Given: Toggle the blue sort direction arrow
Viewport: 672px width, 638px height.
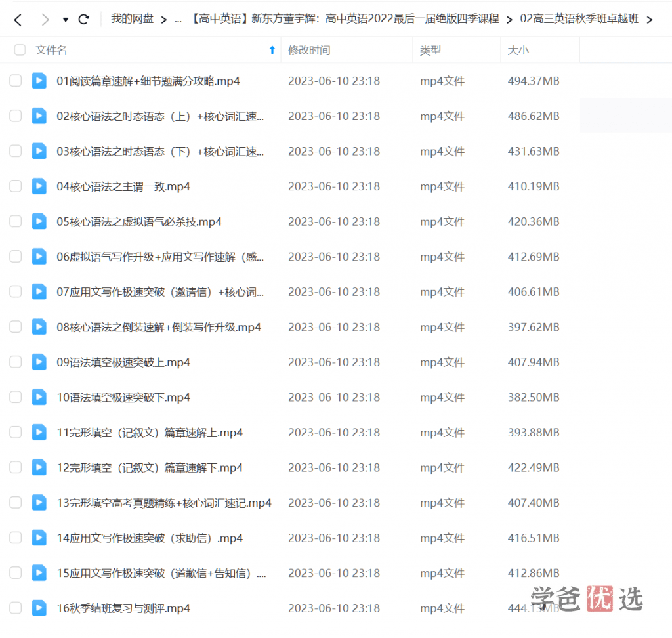Looking at the screenshot, I should [272, 50].
